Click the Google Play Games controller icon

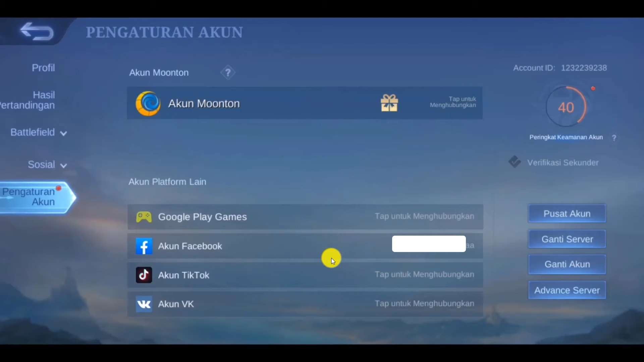point(144,217)
